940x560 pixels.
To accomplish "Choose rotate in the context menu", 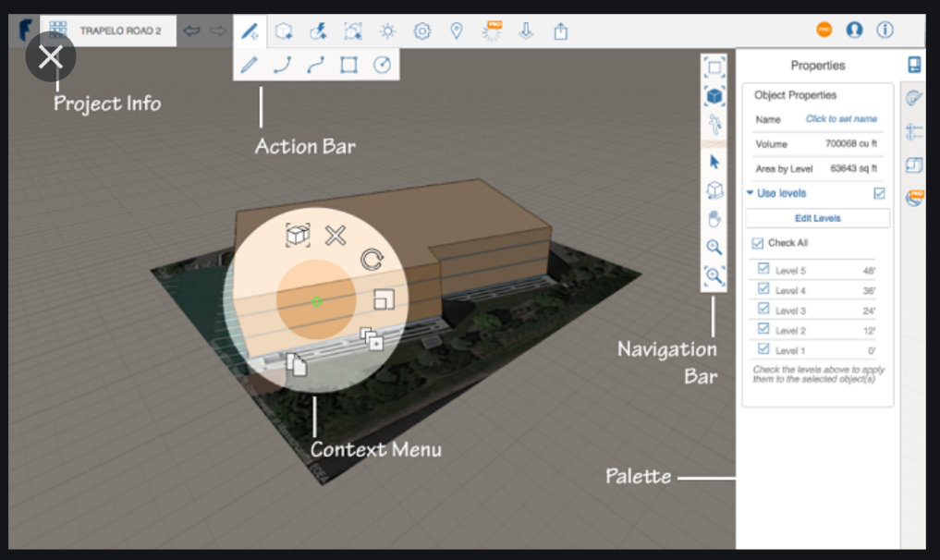I will (x=372, y=260).
